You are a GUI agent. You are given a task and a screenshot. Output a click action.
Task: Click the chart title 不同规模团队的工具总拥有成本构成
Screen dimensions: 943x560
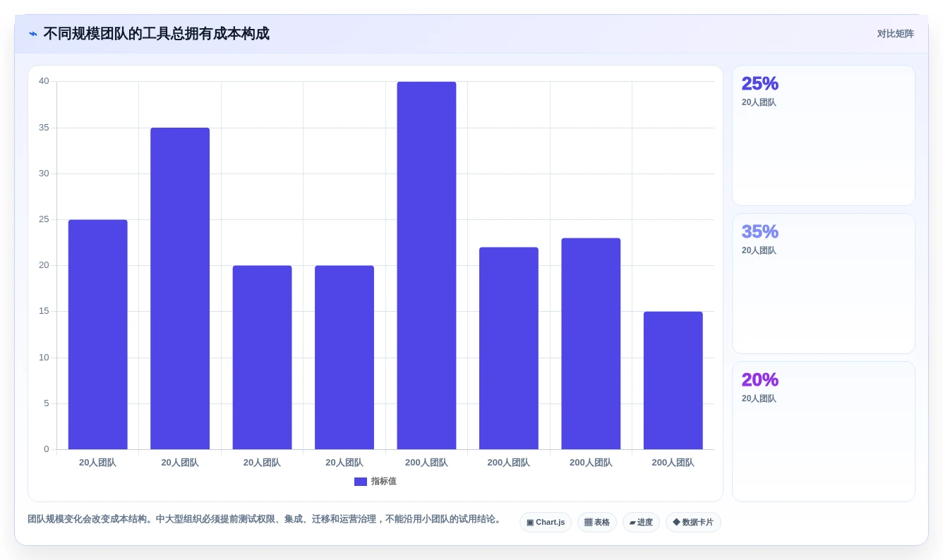point(156,34)
